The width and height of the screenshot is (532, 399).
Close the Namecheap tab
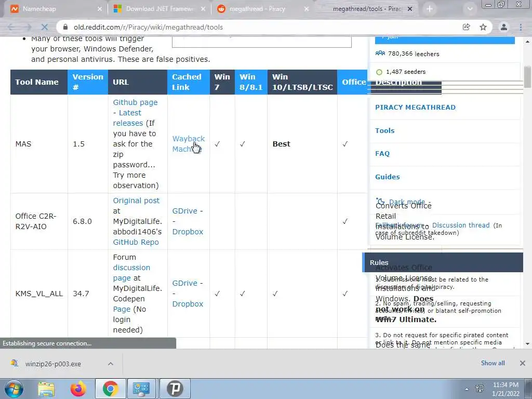click(x=99, y=9)
